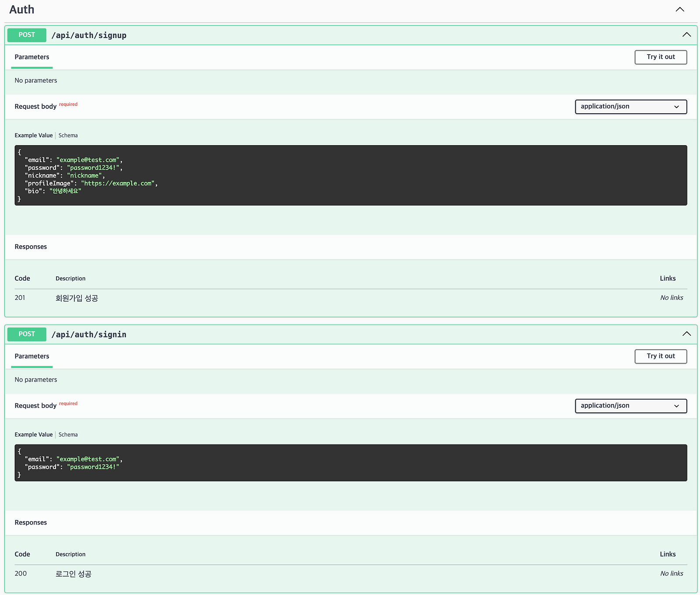Image resolution: width=700 pixels, height=595 pixels.
Task: Click signin example JSON code block
Action: [x=350, y=463]
